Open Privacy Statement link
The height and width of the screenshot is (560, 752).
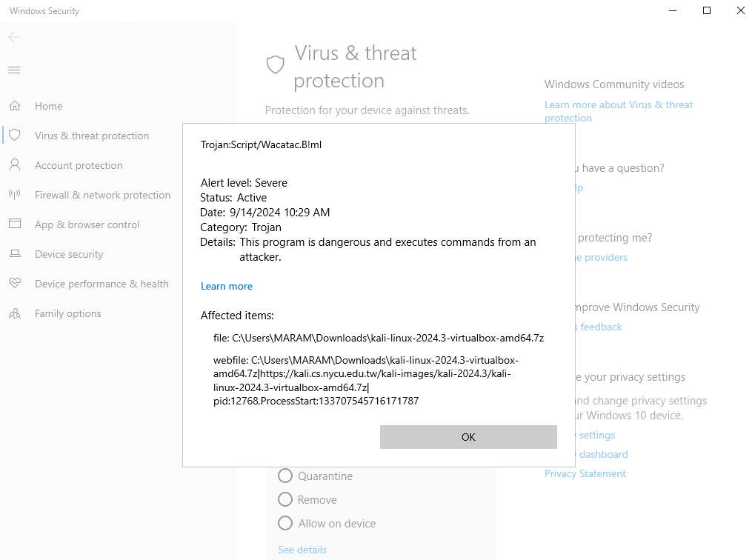pyautogui.click(x=585, y=473)
